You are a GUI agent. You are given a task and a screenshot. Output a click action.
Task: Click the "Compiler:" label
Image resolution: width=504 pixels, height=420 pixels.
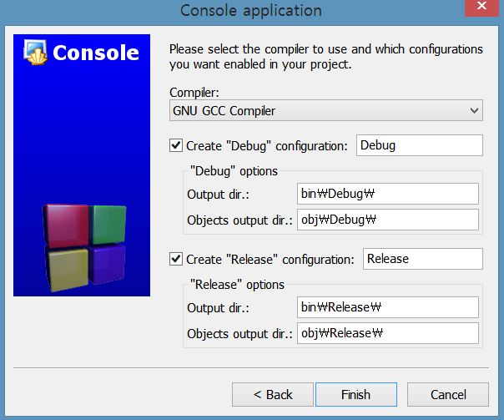(194, 93)
